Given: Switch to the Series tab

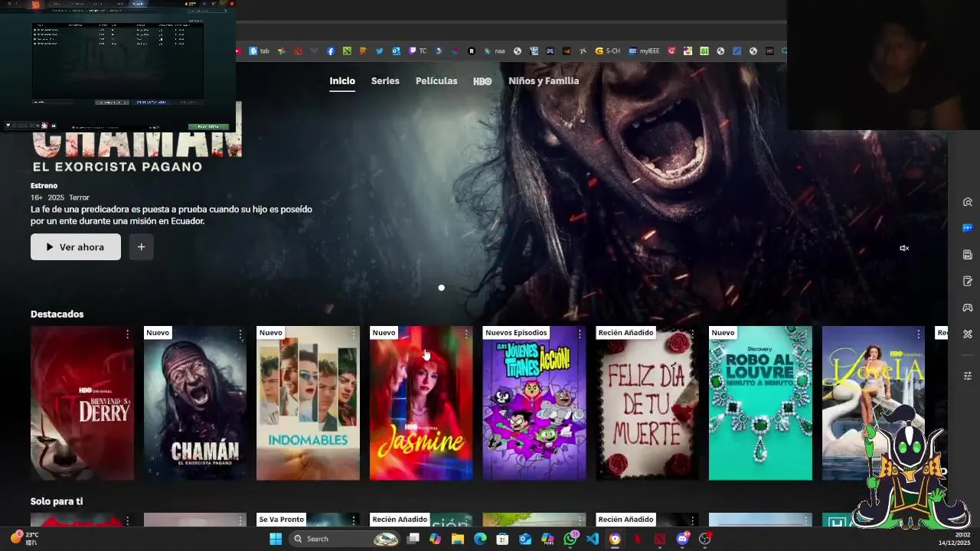Looking at the screenshot, I should tap(385, 81).
